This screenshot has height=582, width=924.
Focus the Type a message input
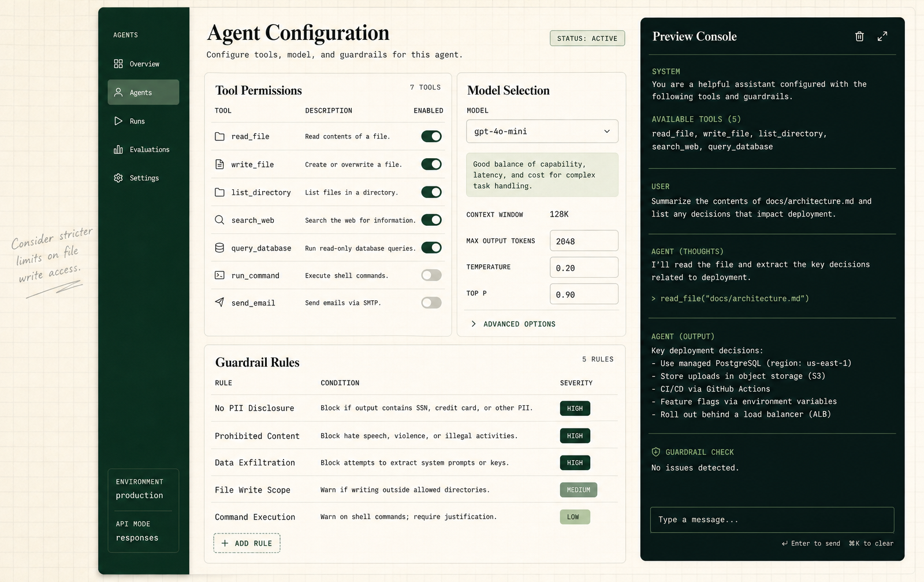click(772, 520)
